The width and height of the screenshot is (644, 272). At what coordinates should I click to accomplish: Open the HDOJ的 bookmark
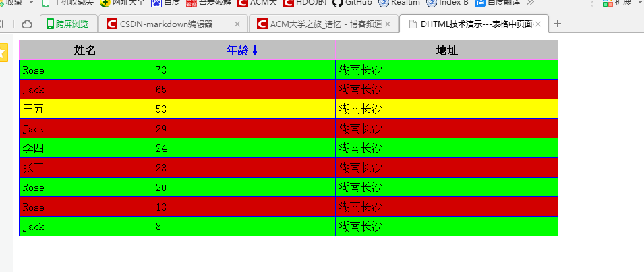304,3
